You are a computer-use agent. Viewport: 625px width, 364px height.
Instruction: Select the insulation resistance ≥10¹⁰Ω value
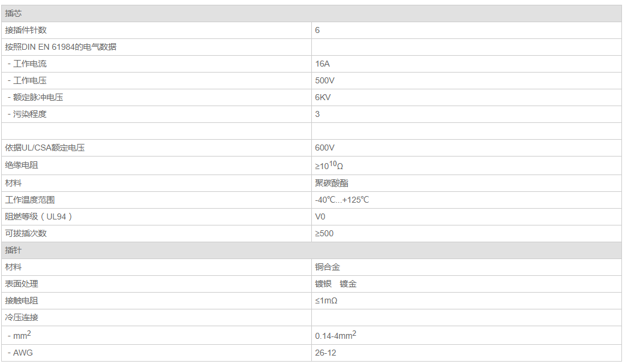[329, 165]
